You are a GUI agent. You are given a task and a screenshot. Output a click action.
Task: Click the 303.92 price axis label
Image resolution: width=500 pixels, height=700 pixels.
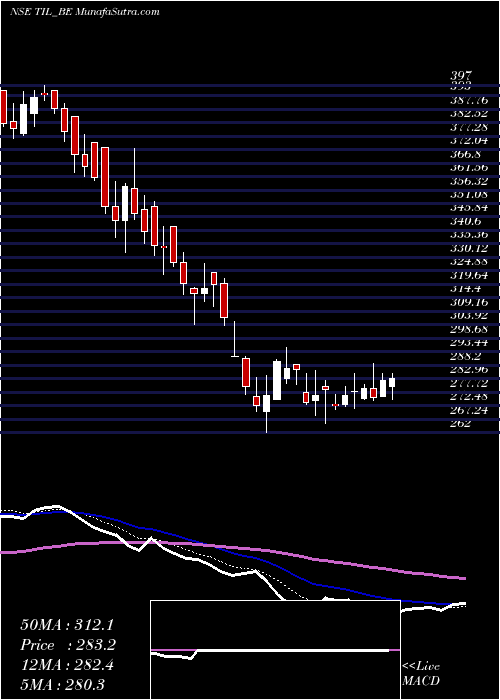[468, 316]
